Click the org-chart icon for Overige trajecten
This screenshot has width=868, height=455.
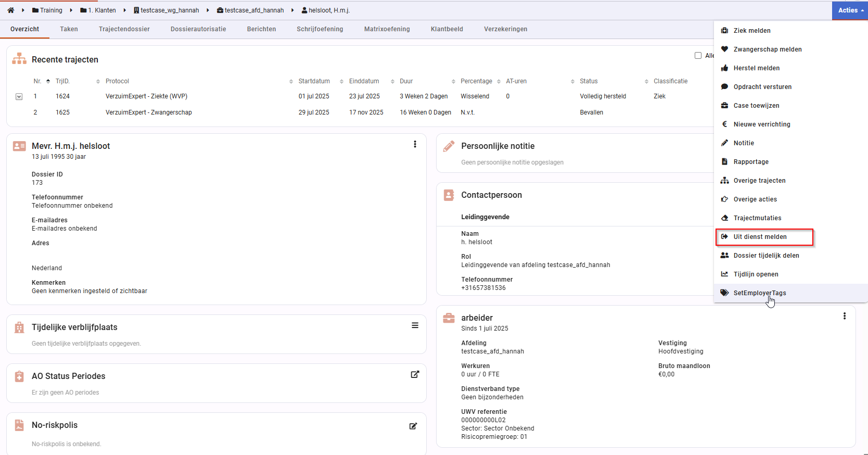724,181
